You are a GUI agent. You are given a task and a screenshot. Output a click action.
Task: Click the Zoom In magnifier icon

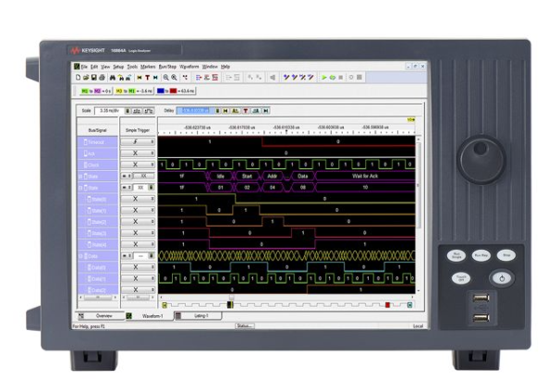[175, 78]
